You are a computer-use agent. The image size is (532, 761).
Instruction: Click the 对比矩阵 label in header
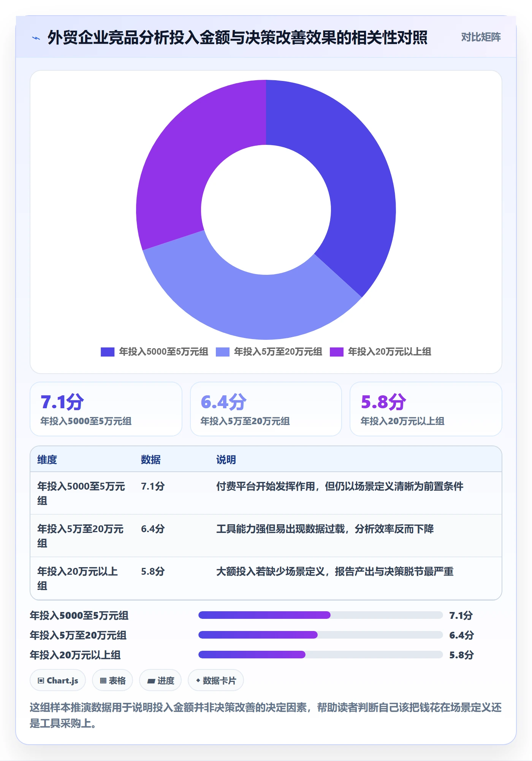click(x=481, y=37)
